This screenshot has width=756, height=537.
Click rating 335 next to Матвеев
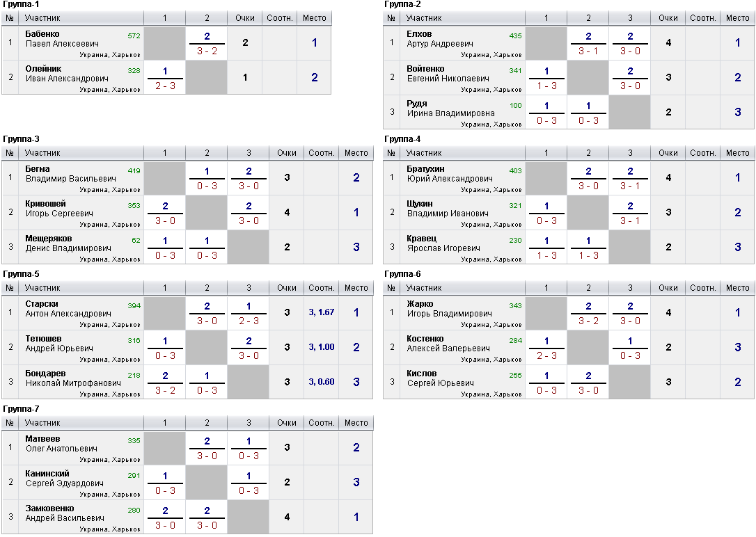click(134, 441)
